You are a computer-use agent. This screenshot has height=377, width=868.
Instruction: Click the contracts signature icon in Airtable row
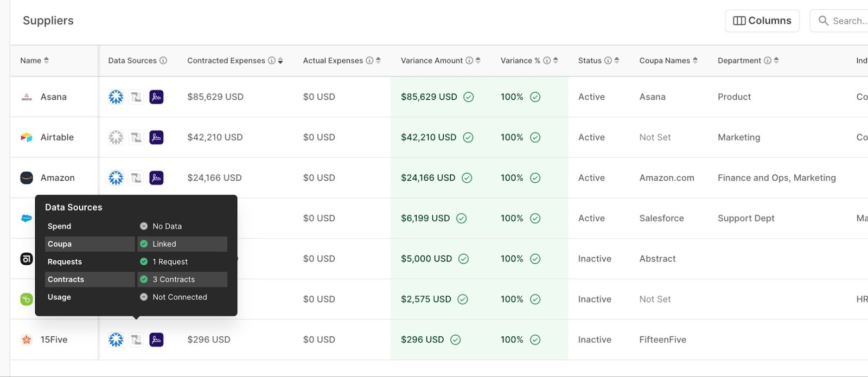click(x=156, y=138)
